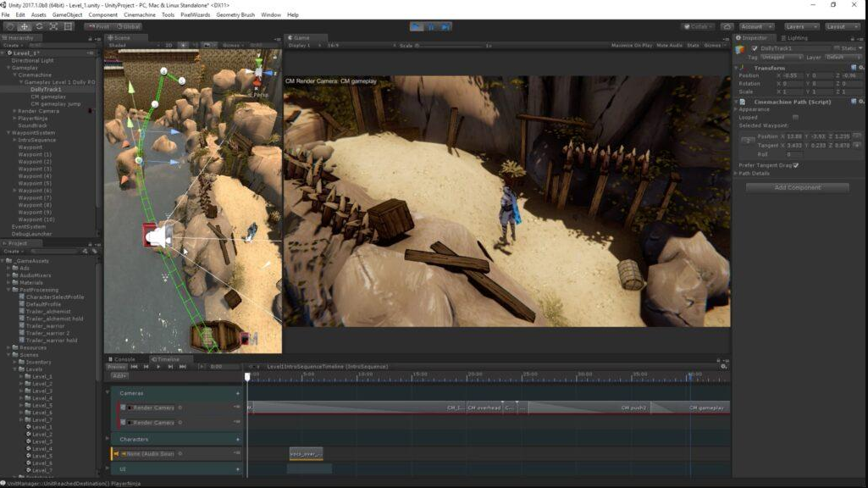Viewport: 868px width, 488px height.
Task: Open the cloud services button
Action: pos(727,26)
